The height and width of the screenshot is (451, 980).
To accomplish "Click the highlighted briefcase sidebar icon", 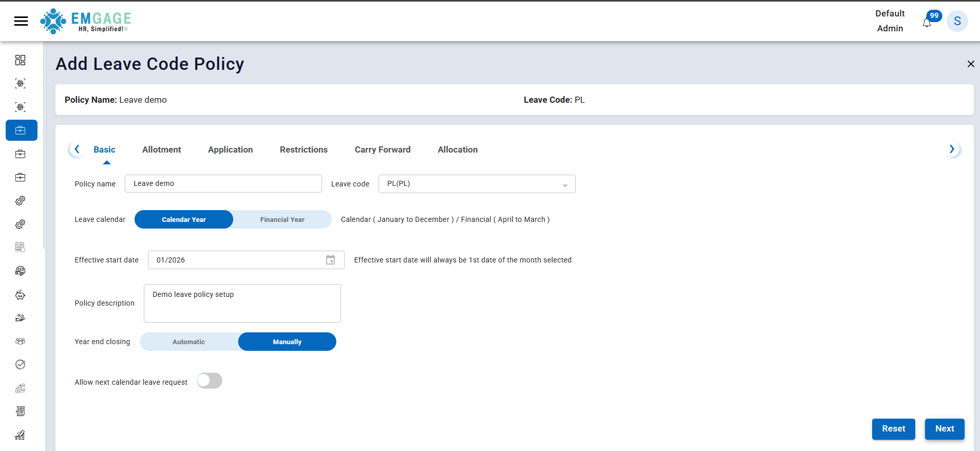I will 21,130.
